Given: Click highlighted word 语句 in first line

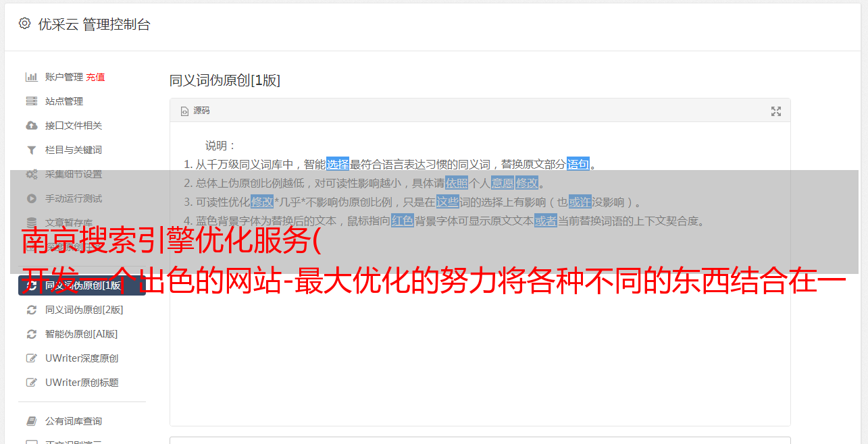Looking at the screenshot, I should (578, 164).
